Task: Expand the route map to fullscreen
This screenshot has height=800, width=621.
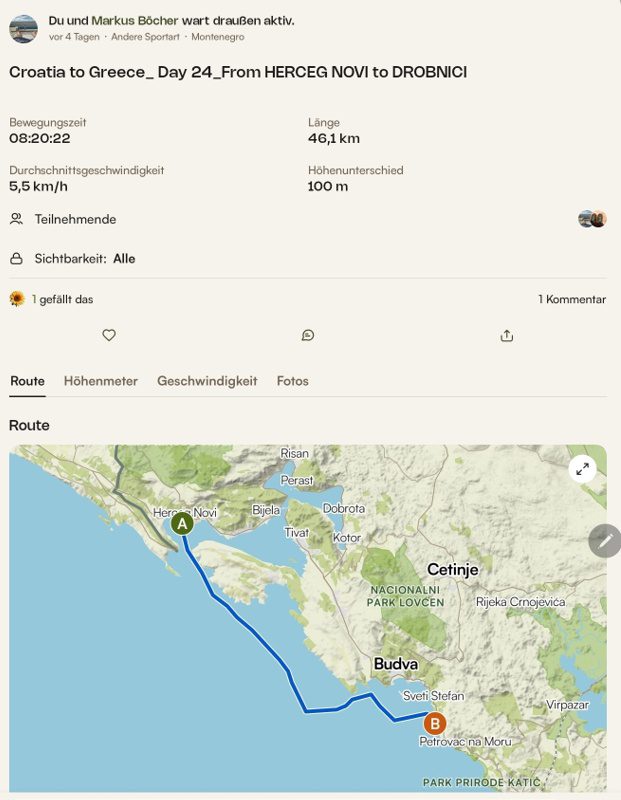Action: 582,469
